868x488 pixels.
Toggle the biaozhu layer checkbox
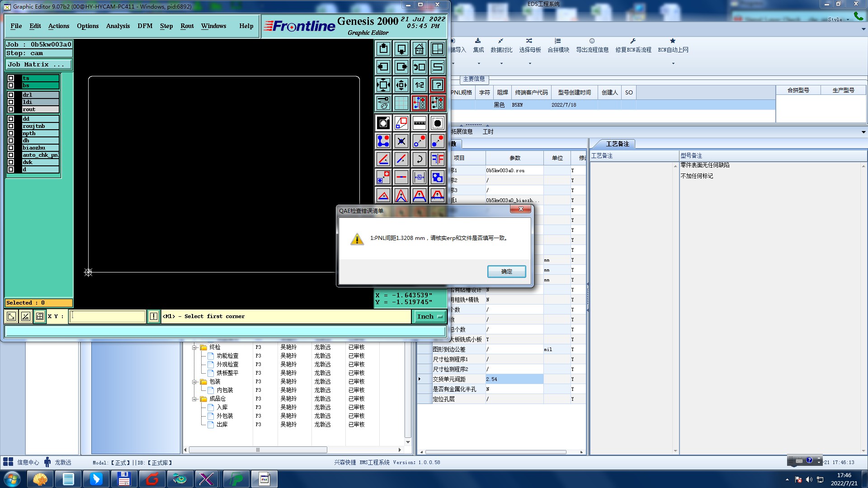(11, 148)
